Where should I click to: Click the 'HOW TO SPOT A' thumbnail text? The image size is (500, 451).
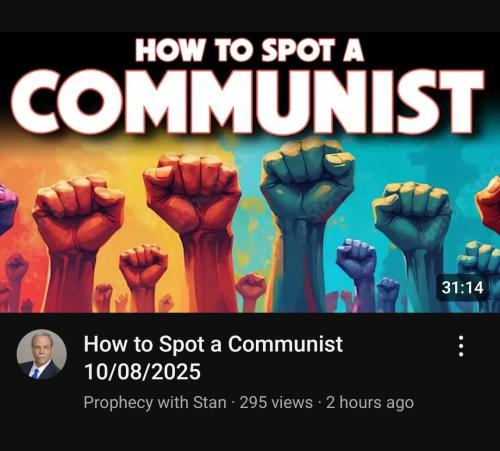(249, 50)
